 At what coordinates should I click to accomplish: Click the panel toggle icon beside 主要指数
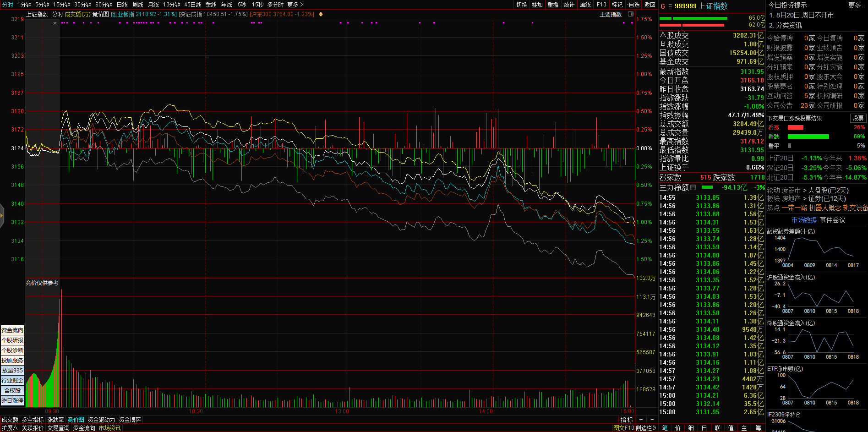(x=630, y=14)
